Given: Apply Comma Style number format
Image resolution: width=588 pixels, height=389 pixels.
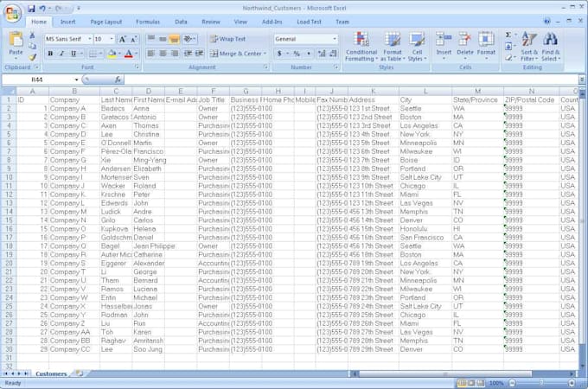Looking at the screenshot, I should (309, 54).
